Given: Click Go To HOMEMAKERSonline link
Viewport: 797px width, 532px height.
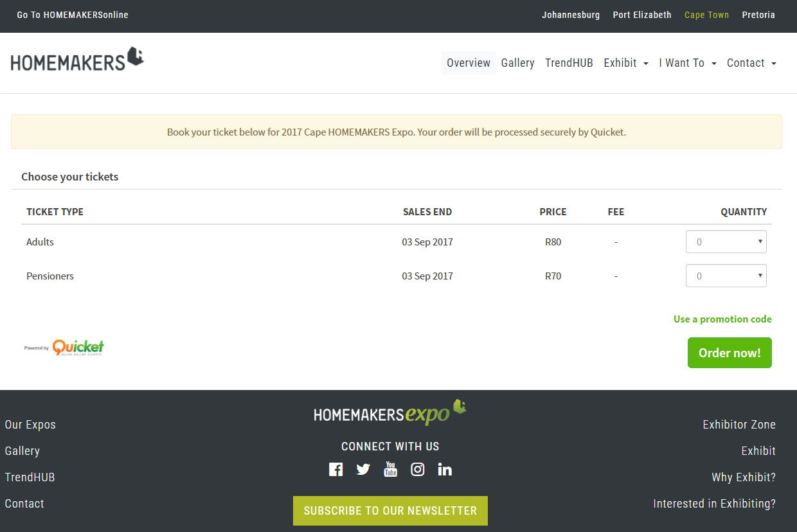Looking at the screenshot, I should coord(73,15).
